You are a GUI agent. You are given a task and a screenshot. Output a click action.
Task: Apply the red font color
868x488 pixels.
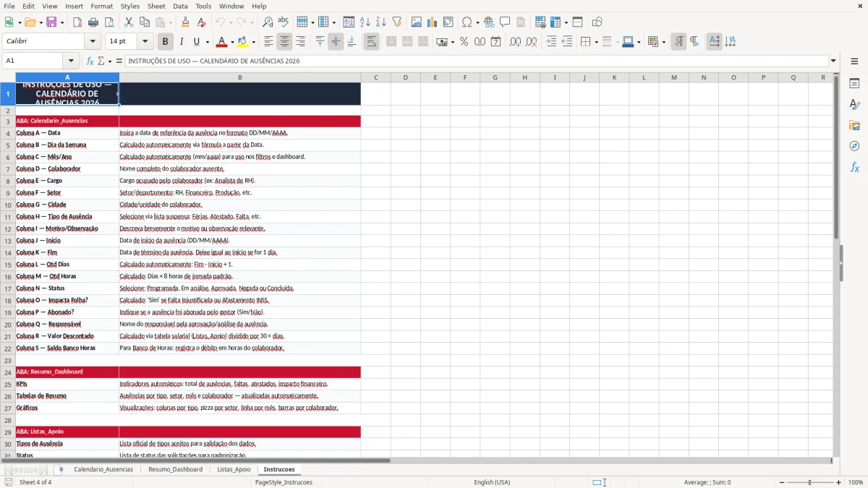[x=222, y=42]
